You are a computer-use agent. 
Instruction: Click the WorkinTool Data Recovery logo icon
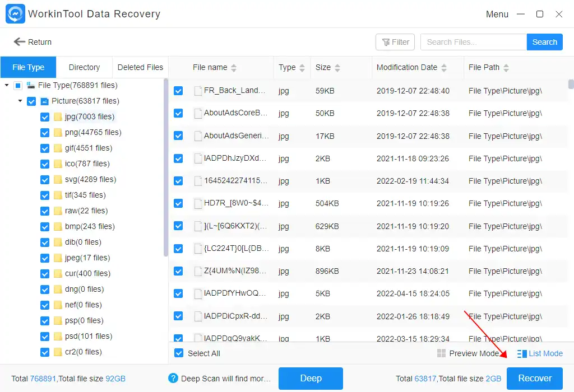click(x=15, y=14)
